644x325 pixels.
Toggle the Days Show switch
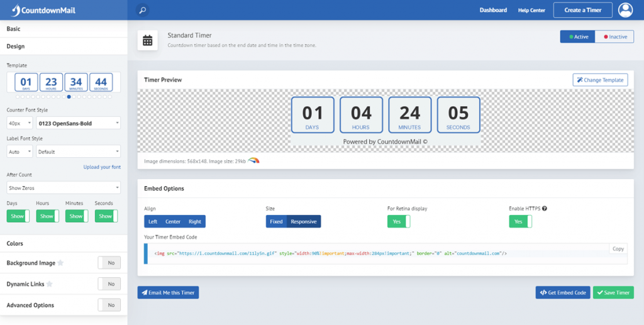coord(18,216)
